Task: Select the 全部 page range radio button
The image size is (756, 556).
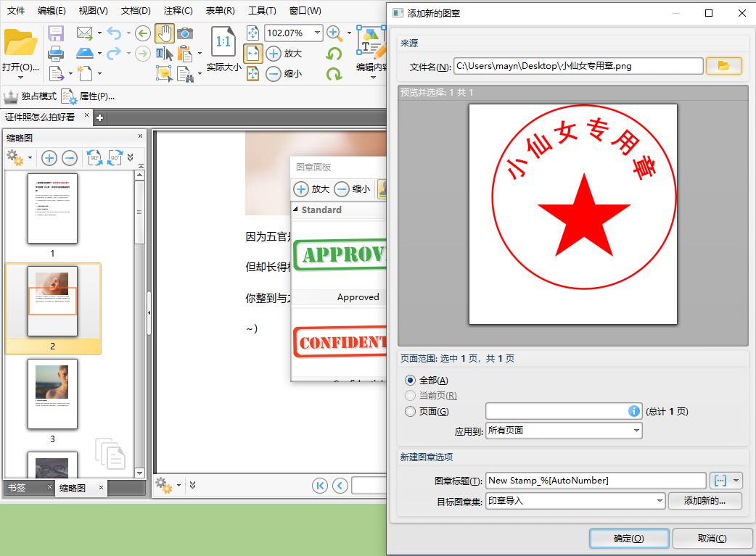Action: tap(411, 381)
